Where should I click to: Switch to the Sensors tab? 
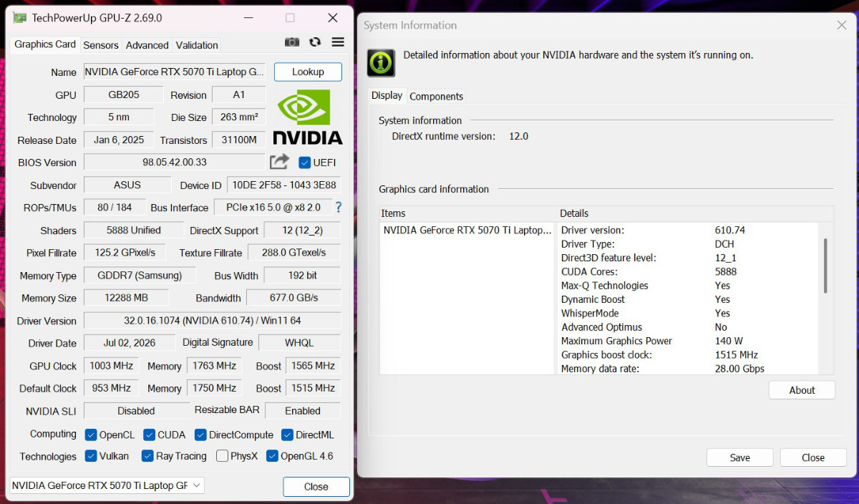[x=101, y=45]
